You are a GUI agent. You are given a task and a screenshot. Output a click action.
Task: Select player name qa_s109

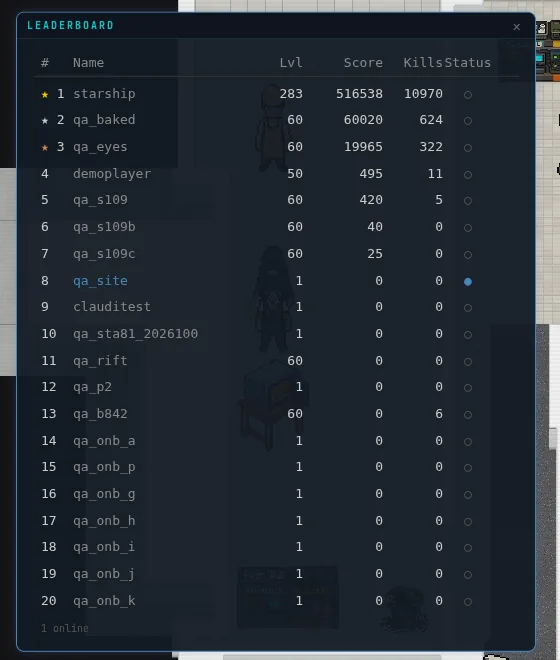click(100, 200)
